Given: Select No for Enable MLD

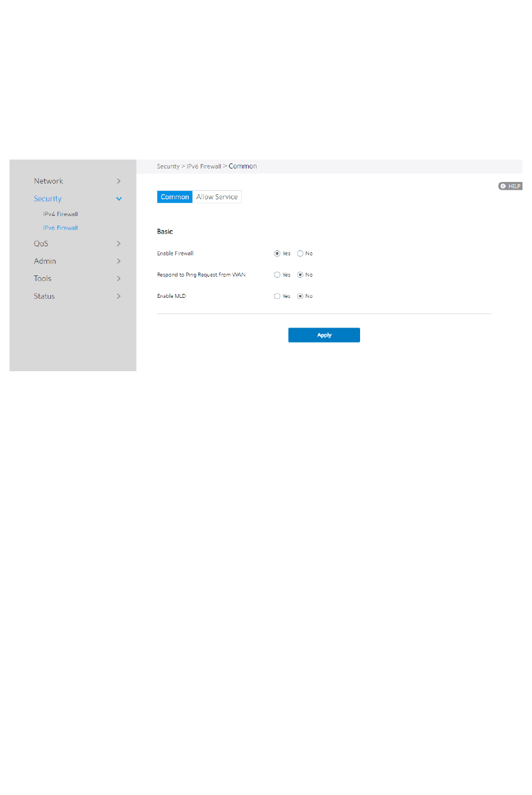Looking at the screenshot, I should [300, 296].
